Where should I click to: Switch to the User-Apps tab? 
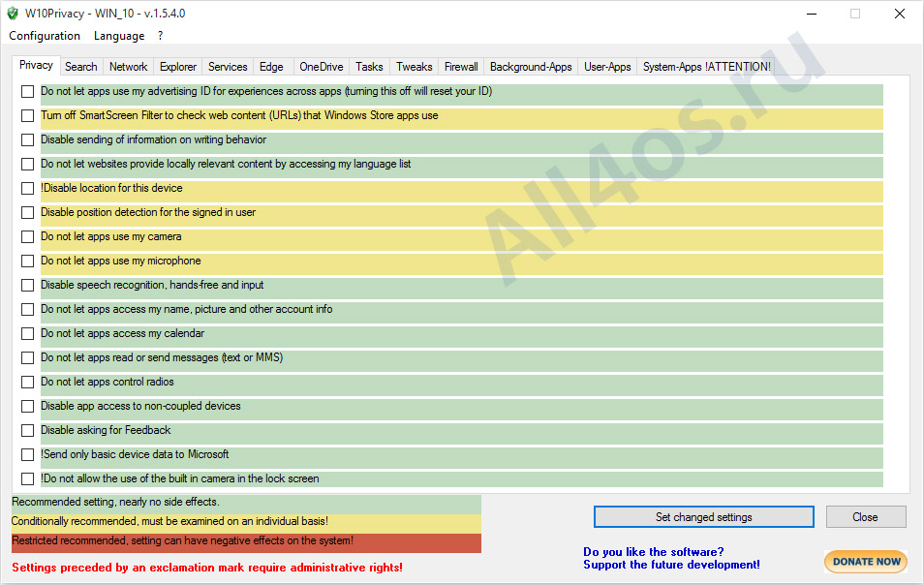pyautogui.click(x=607, y=67)
